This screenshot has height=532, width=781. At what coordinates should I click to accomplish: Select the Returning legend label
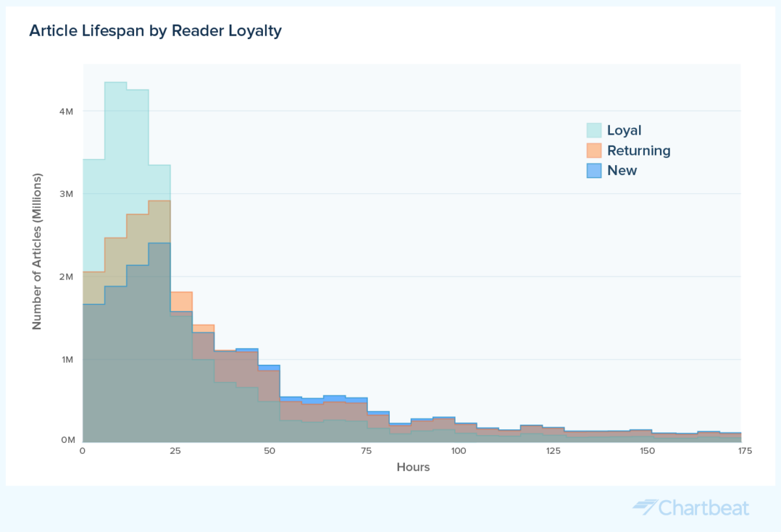[x=638, y=150]
